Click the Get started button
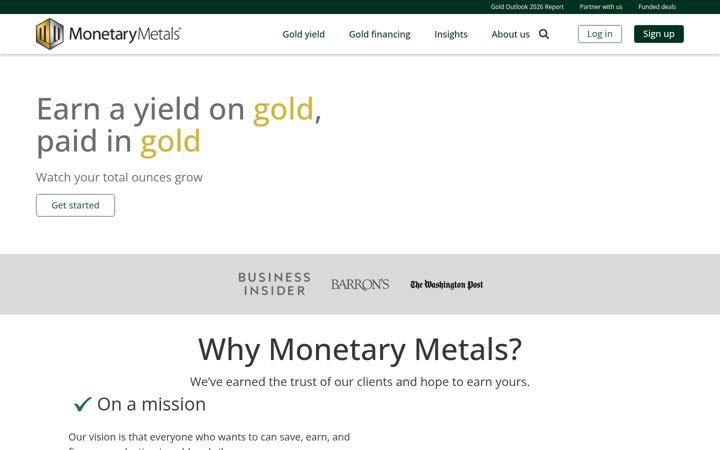720x450 pixels. coord(75,205)
